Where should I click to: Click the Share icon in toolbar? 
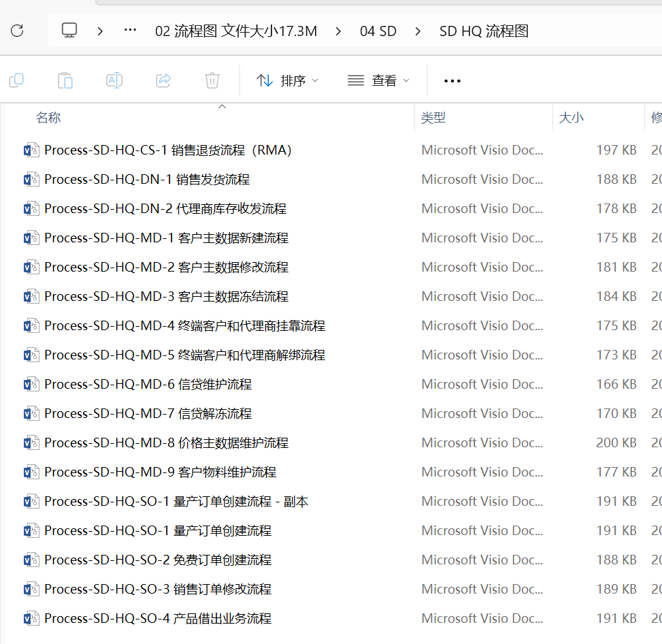(163, 80)
